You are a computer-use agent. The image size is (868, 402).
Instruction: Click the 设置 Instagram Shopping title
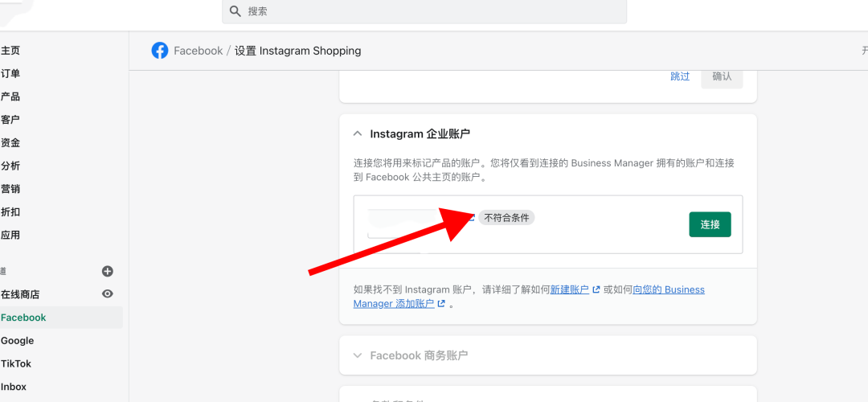298,51
